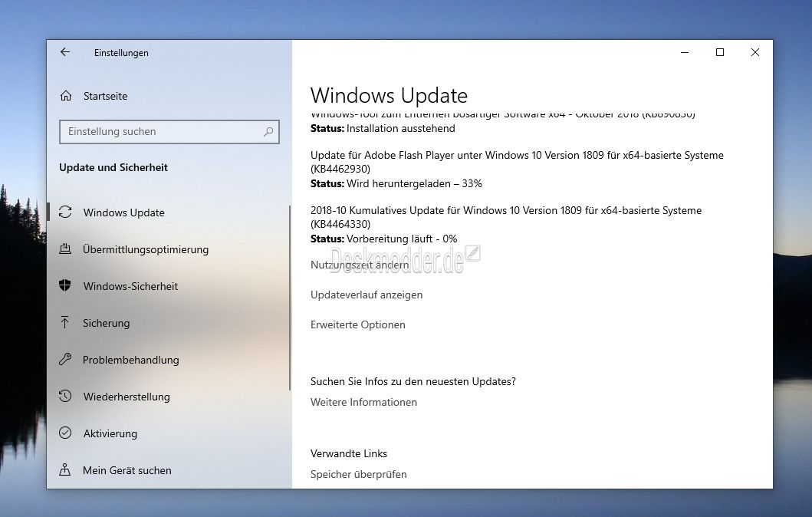
Task: Click the Übermittlungsoptimierung icon
Action: tap(65, 249)
